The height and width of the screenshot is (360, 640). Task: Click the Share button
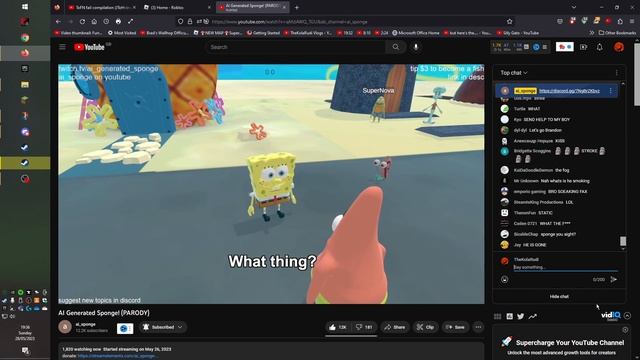[x=395, y=327]
